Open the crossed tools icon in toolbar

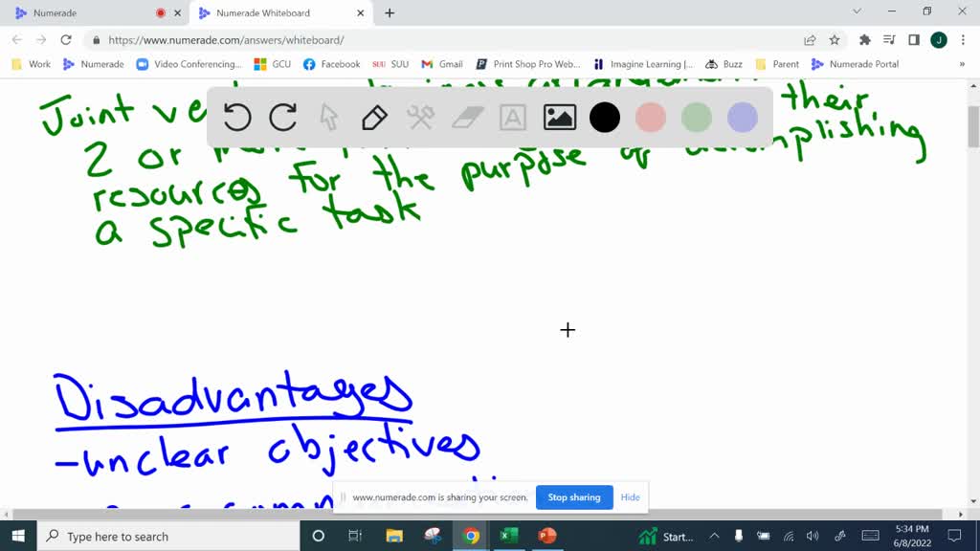click(x=421, y=118)
